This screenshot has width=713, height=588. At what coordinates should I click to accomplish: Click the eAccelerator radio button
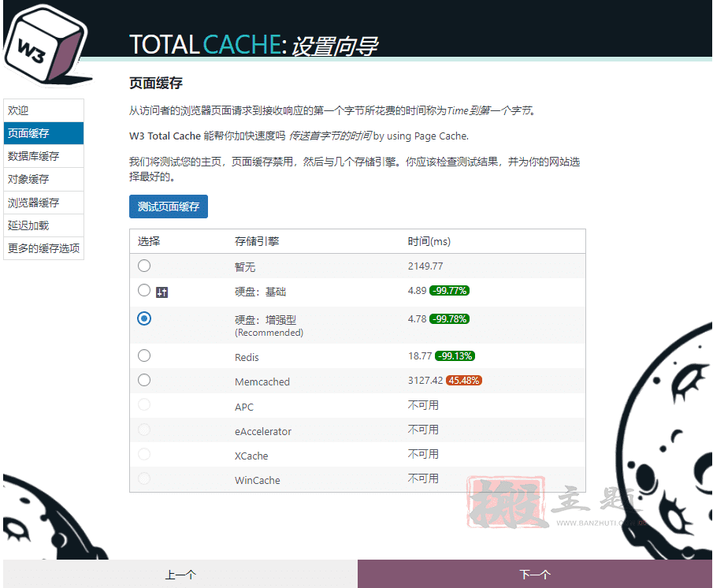pos(144,430)
